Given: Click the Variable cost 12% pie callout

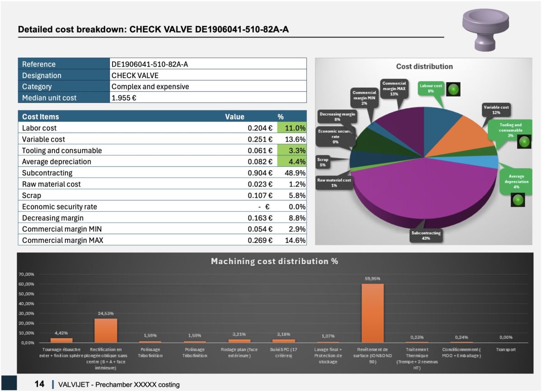Looking at the screenshot, I should coord(496,110).
